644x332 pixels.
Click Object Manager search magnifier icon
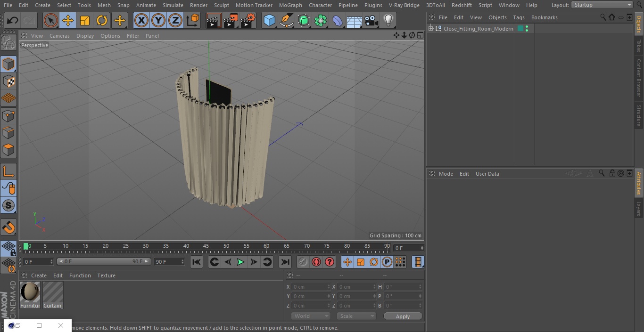tap(603, 17)
